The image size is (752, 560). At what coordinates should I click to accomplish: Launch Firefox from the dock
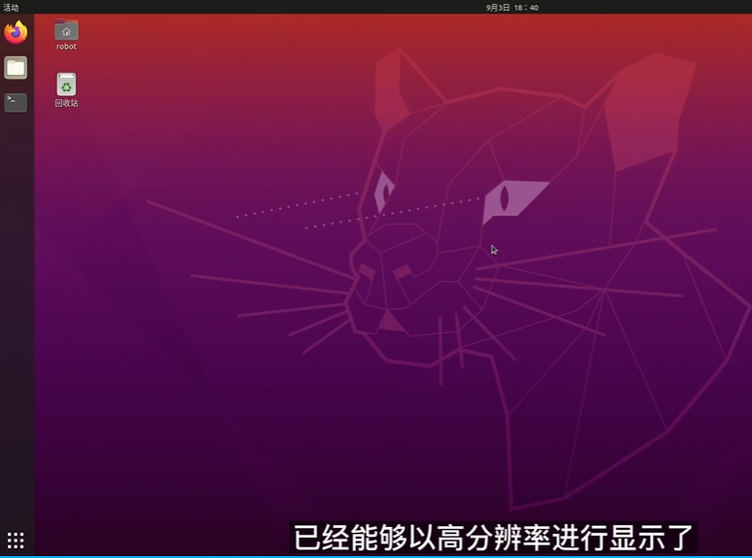click(16, 32)
